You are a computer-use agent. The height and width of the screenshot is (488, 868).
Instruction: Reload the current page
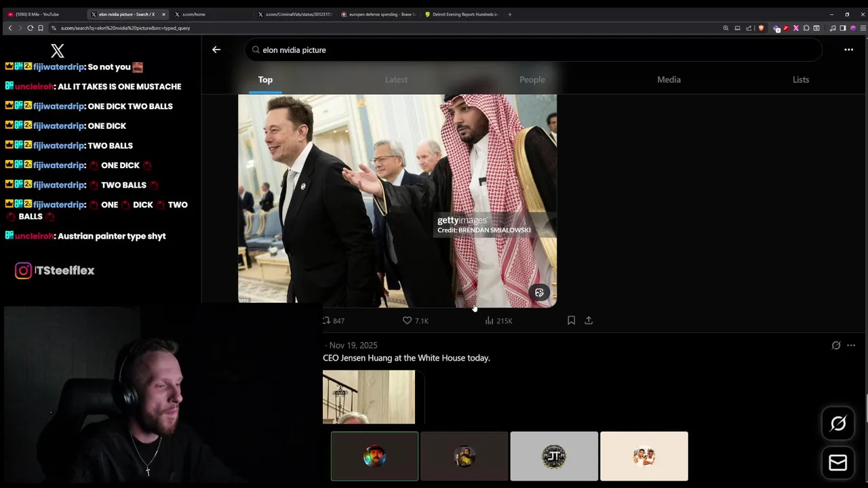point(30,28)
